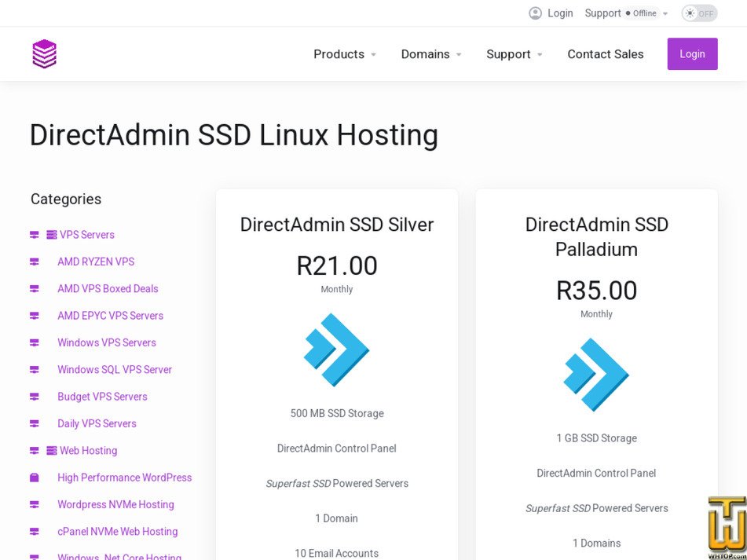
Task: Click the R35.00 price
Action: pos(596,291)
